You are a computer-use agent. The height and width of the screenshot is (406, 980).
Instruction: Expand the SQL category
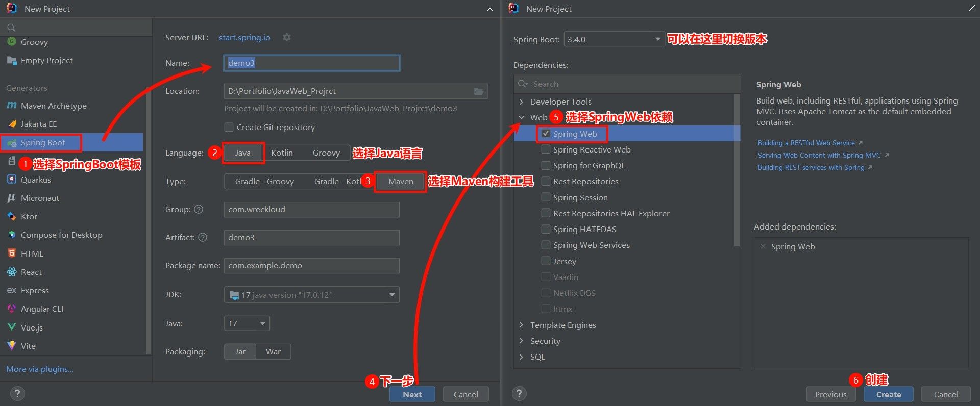[521, 357]
